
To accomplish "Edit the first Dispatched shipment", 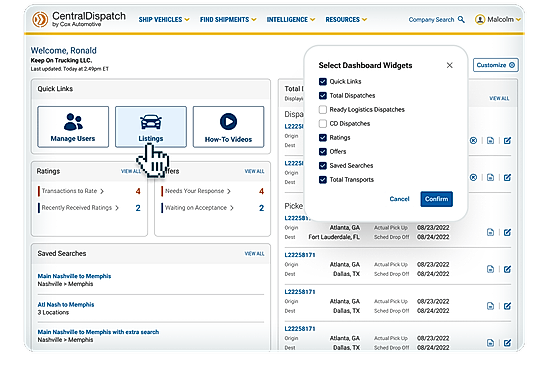I will (x=507, y=140).
